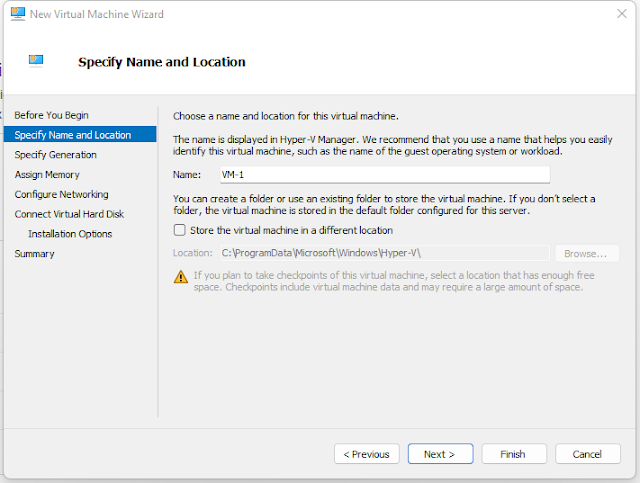Open the Configure Networking step
Screen dimensions: 640x483
tap(62, 194)
